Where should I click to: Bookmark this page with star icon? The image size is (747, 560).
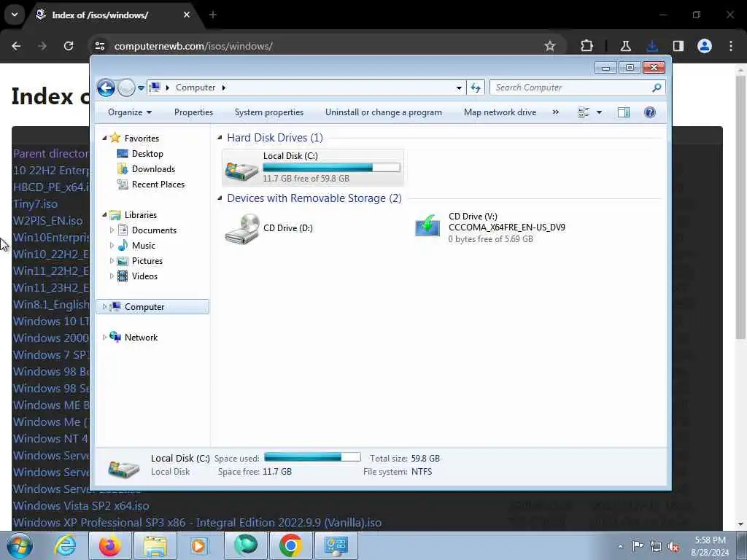click(x=550, y=46)
